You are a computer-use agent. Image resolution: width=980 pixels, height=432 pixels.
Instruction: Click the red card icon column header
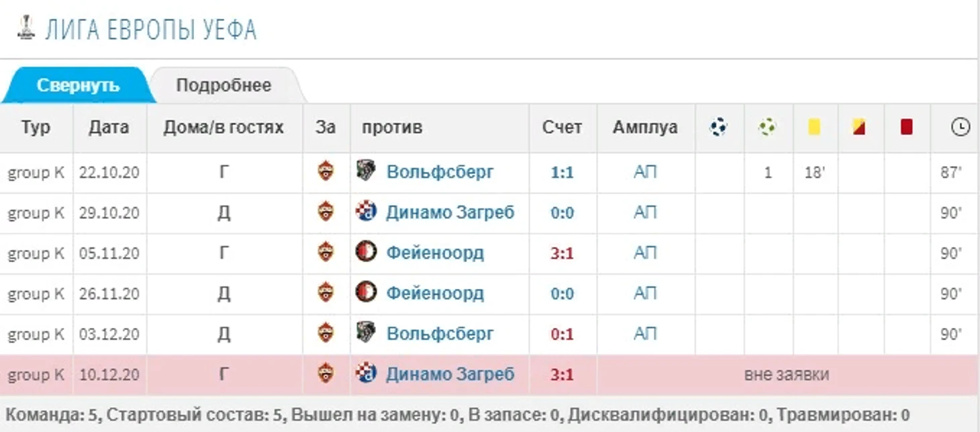point(906,127)
